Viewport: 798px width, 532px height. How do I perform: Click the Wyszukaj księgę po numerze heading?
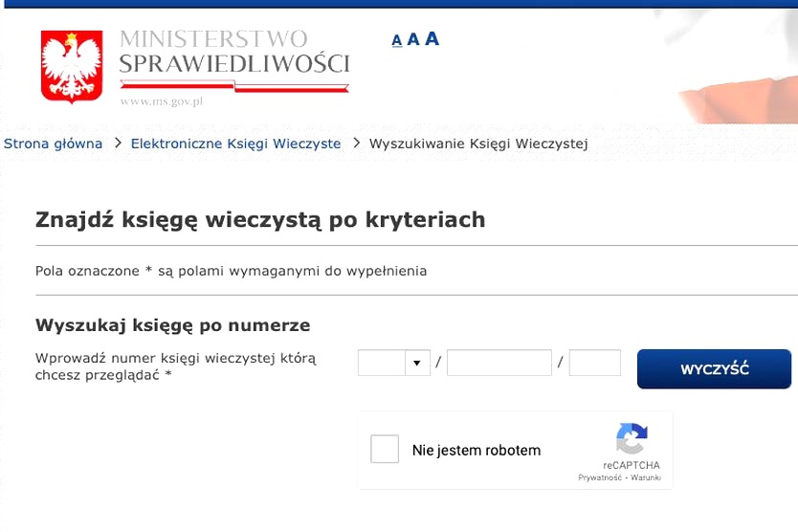(x=172, y=324)
